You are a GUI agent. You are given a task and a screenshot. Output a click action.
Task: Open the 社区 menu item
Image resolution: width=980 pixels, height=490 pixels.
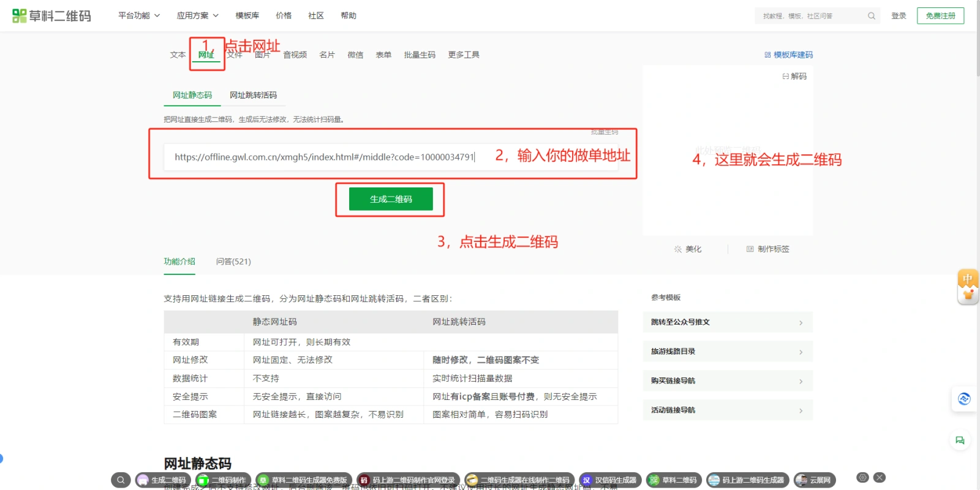tap(316, 15)
